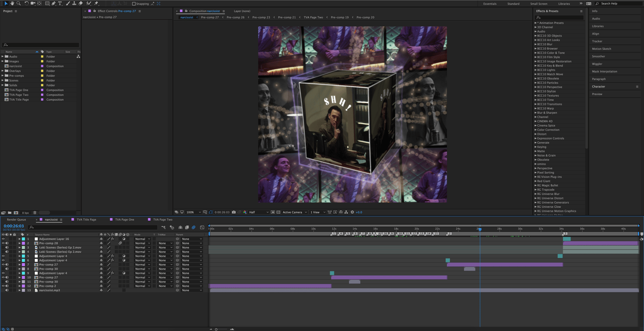644x331 pixels.
Task: Toggle video eye for layer 7 Pre-comp 27
Action: 3,264
